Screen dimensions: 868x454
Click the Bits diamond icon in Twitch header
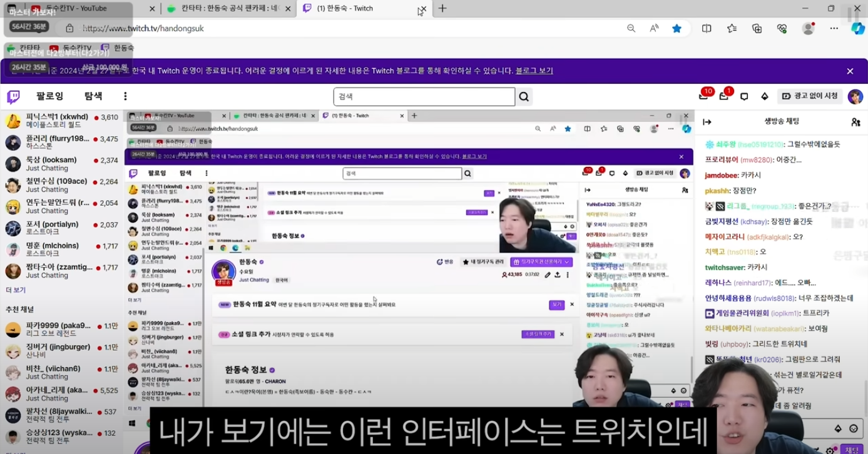[764, 97]
